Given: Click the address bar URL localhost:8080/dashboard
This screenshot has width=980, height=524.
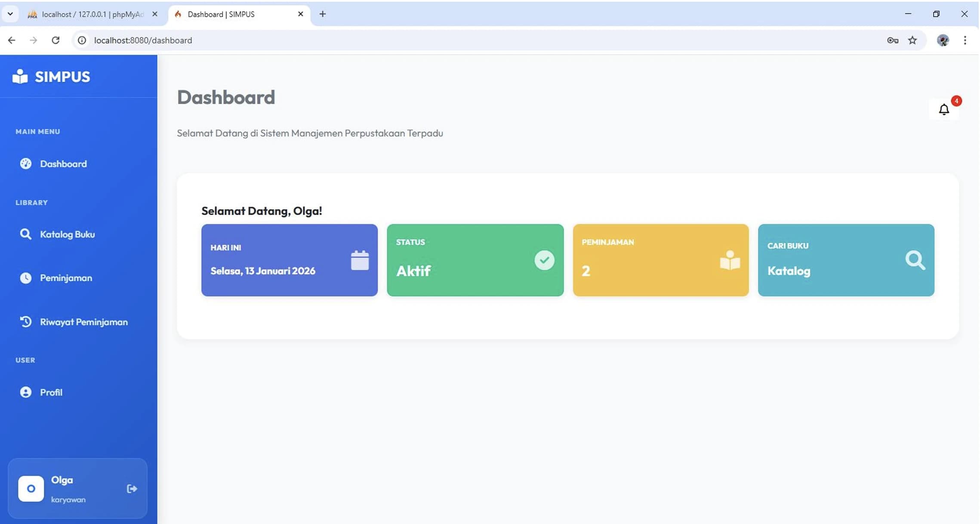Looking at the screenshot, I should (x=143, y=40).
